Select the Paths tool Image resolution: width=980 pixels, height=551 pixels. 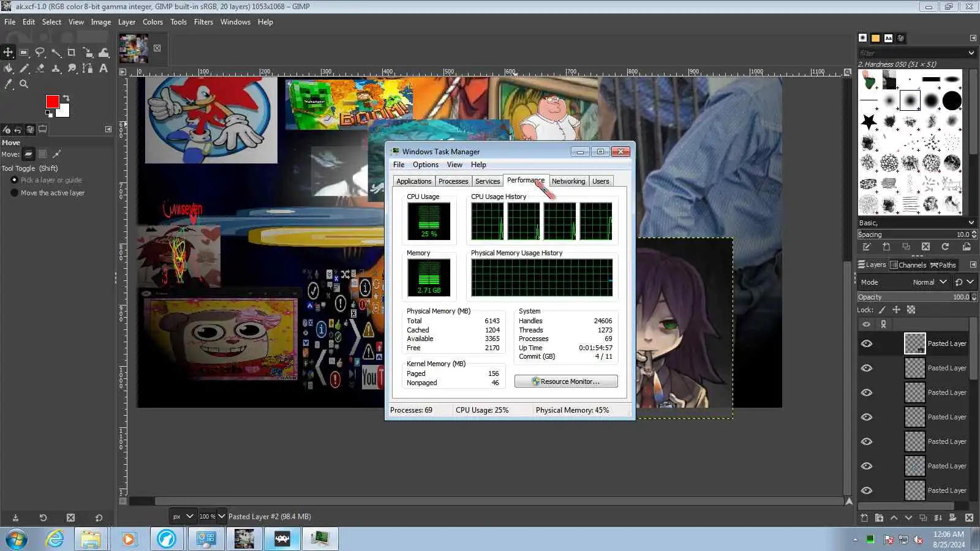click(x=88, y=69)
